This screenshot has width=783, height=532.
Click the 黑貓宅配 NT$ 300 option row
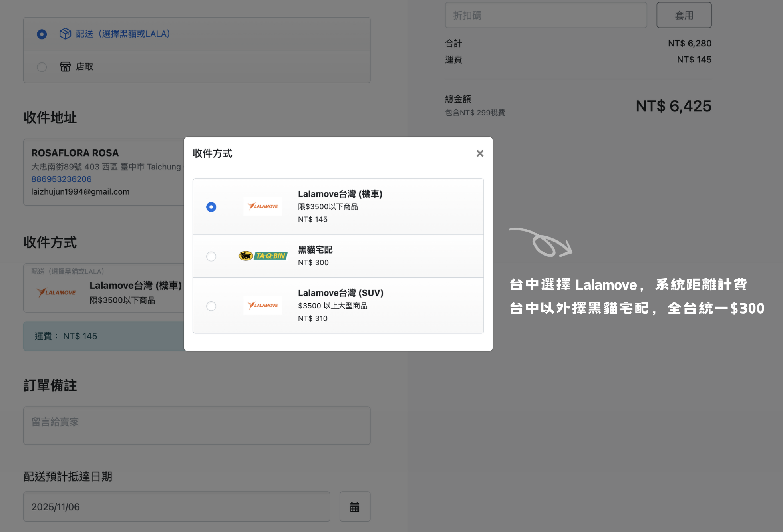click(360, 256)
